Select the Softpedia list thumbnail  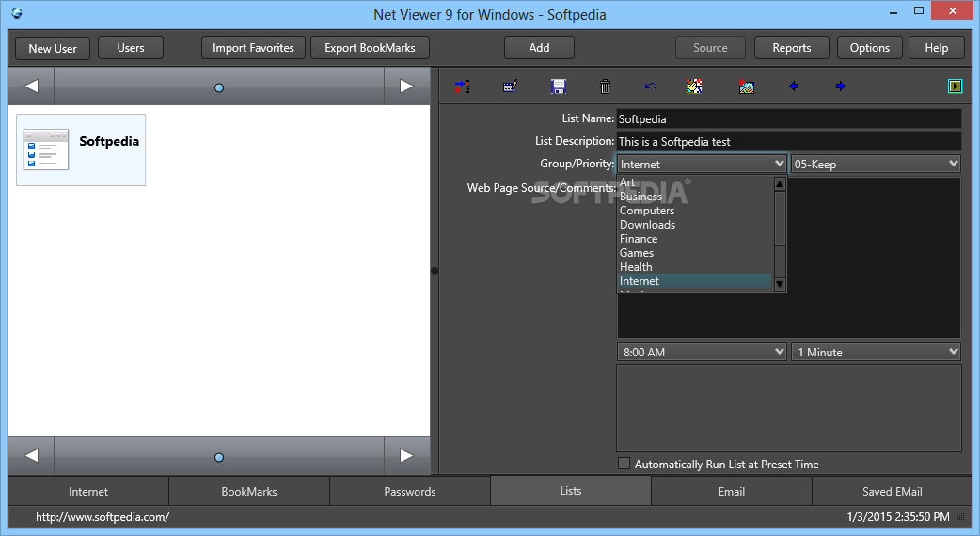coord(81,150)
